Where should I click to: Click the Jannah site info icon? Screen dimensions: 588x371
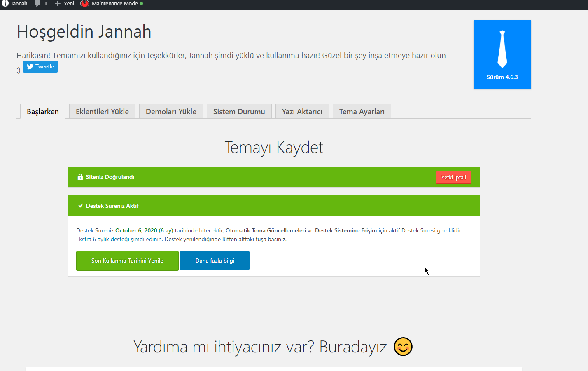pyautogui.click(x=5, y=3)
